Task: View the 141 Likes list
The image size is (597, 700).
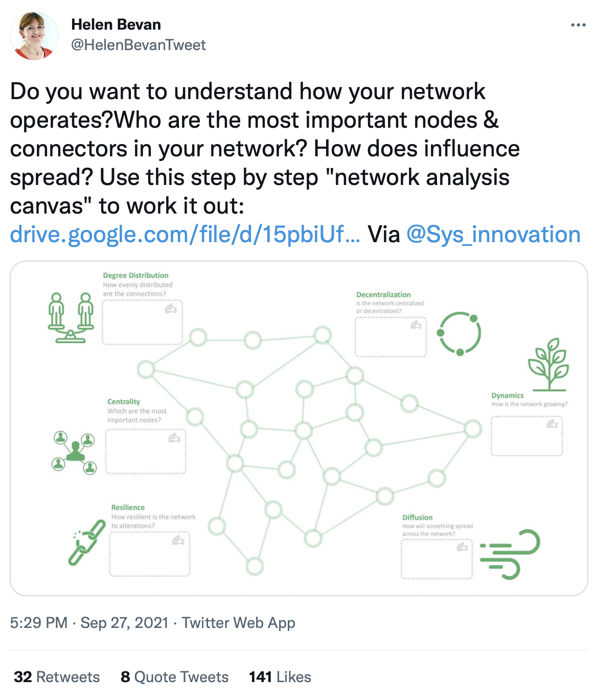Action: coord(280,677)
